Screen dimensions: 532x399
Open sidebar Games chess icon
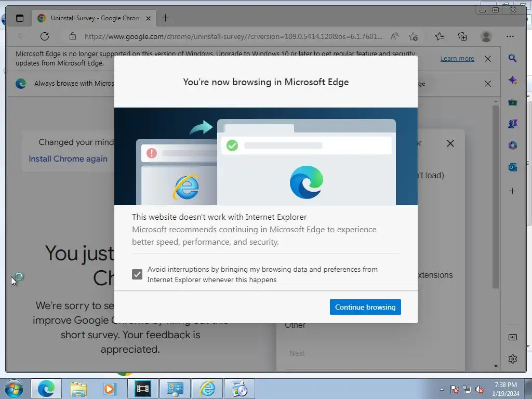point(513,124)
